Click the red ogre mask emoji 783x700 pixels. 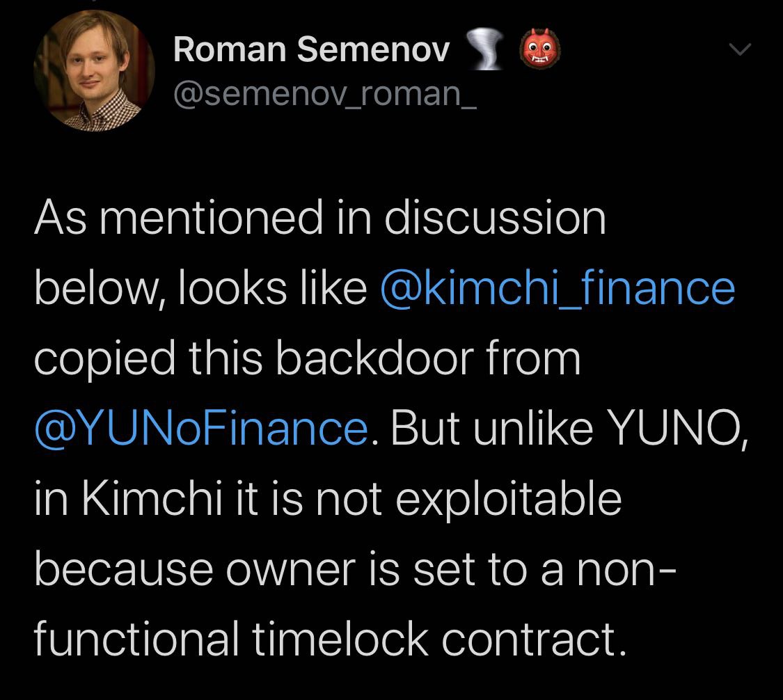pyautogui.click(x=540, y=49)
